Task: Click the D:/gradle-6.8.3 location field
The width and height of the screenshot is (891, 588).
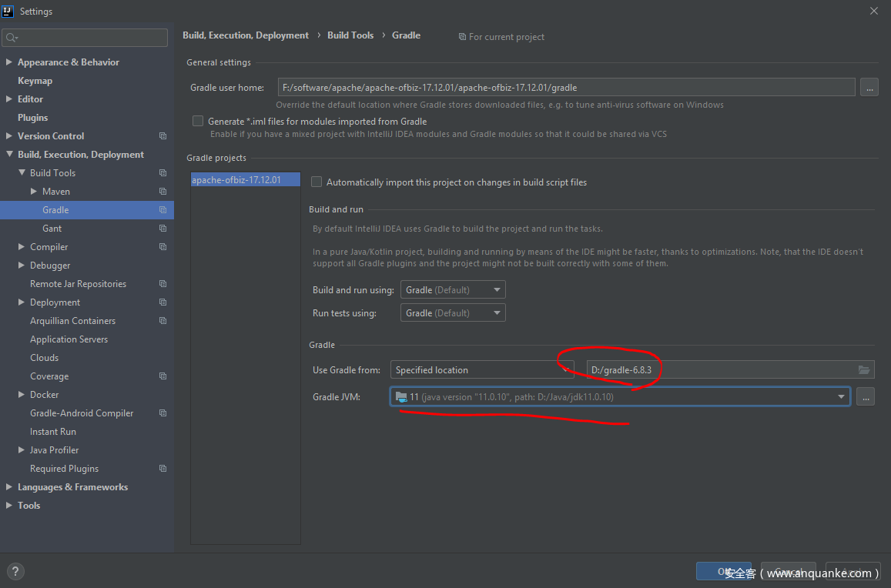Action: (730, 370)
